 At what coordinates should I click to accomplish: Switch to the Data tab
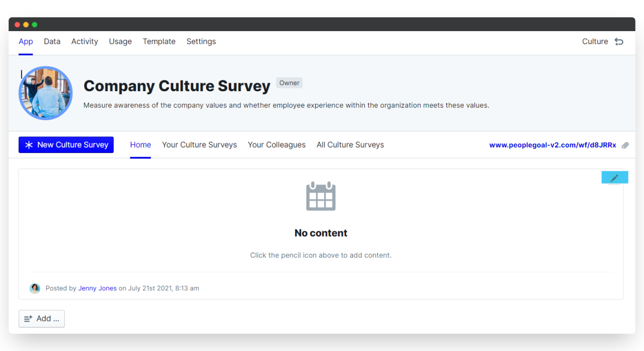click(52, 41)
